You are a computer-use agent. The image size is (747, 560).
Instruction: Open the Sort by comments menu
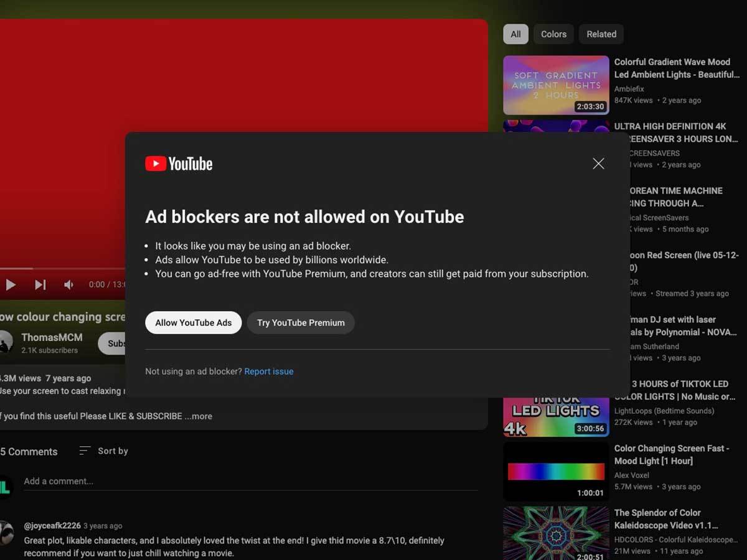pyautogui.click(x=104, y=451)
